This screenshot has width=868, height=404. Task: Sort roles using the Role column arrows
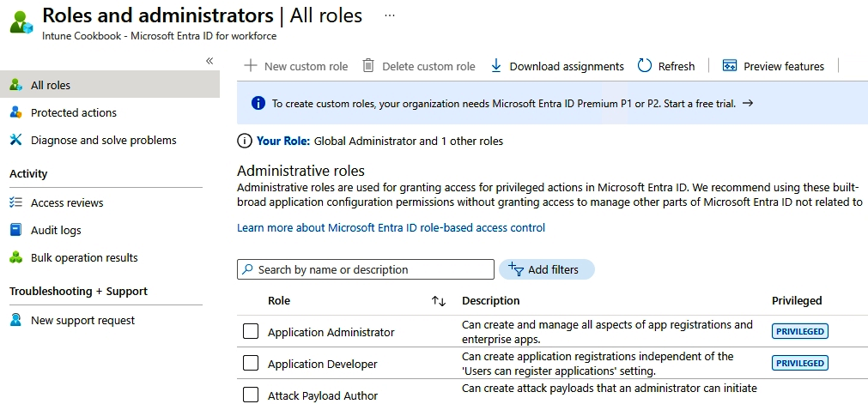[x=439, y=301]
